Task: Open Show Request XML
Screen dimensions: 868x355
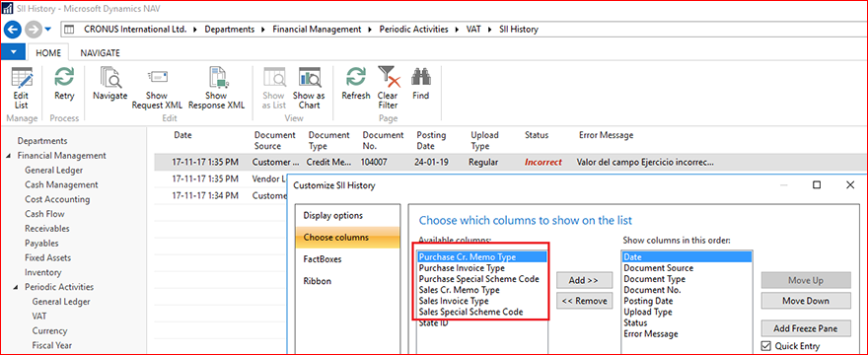Action: pyautogui.click(x=157, y=89)
